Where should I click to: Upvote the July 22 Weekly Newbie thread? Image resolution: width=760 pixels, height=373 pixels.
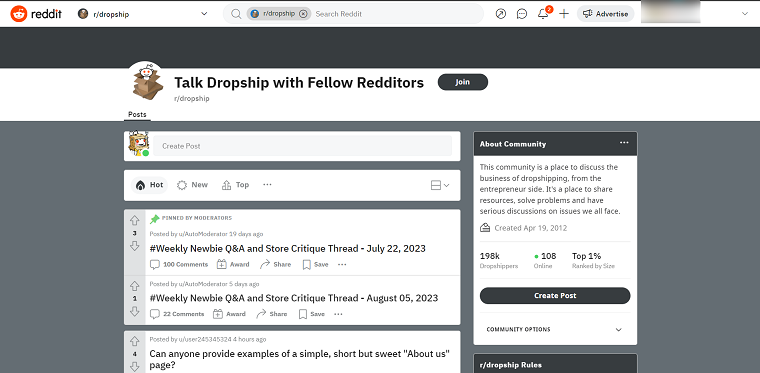click(135, 221)
